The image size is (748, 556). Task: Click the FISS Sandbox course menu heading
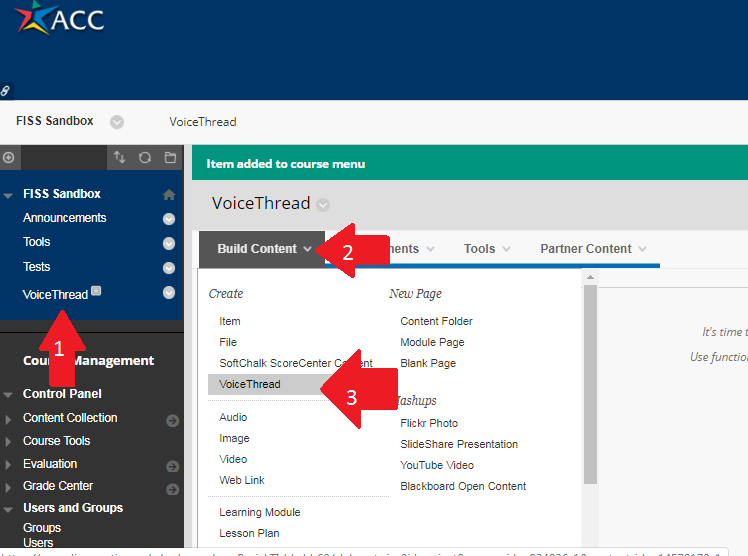coord(62,194)
